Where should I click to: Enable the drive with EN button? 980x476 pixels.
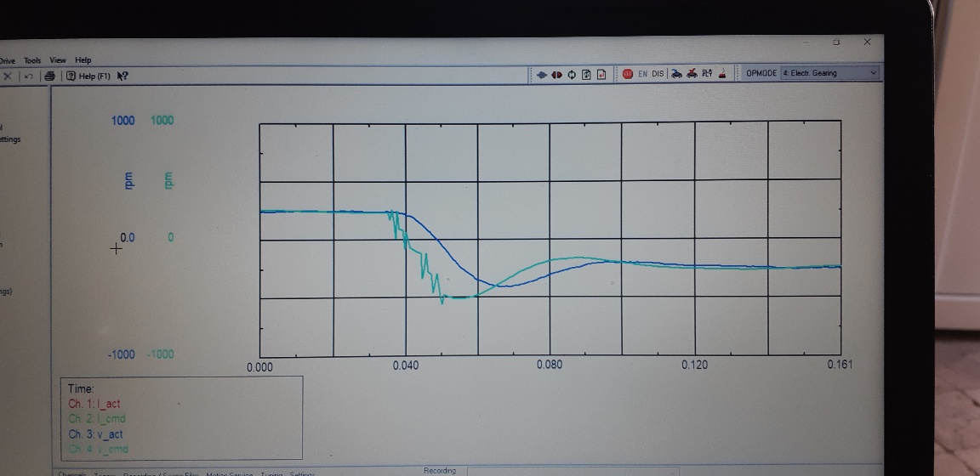tap(642, 74)
